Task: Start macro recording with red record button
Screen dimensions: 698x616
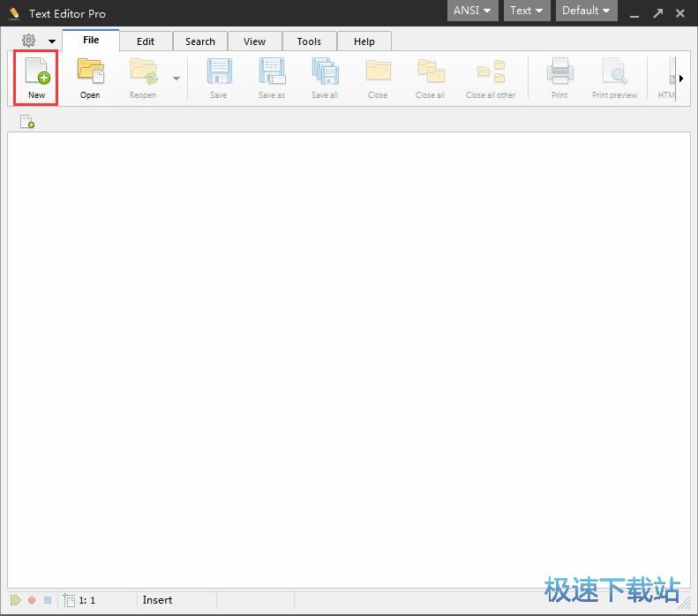Action: click(x=32, y=600)
